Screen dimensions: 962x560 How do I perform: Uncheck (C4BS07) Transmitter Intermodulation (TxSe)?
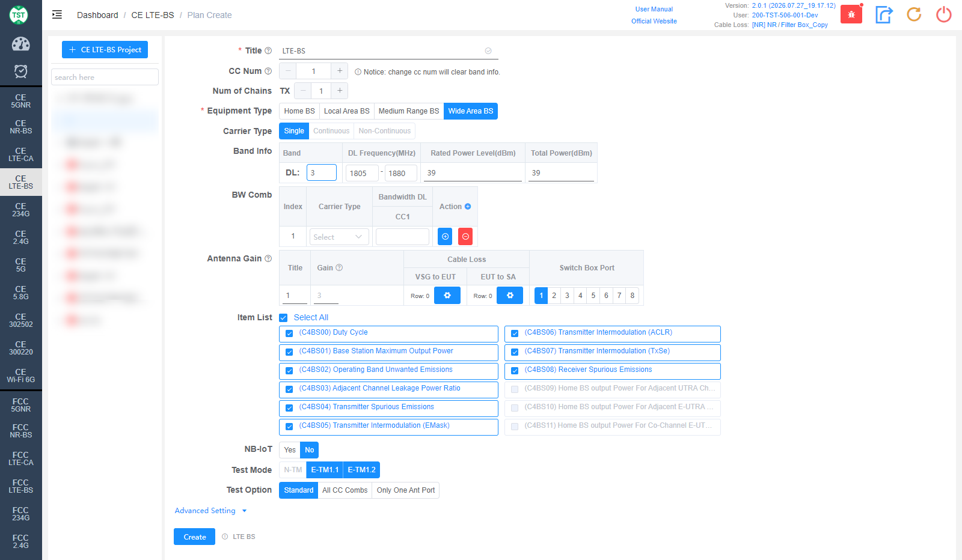(x=515, y=352)
